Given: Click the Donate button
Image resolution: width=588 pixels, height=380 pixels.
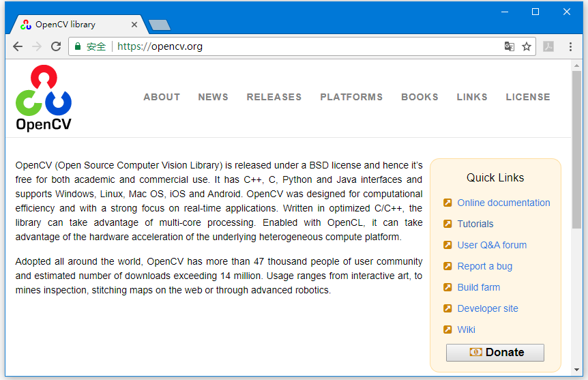Looking at the screenshot, I should [x=495, y=353].
